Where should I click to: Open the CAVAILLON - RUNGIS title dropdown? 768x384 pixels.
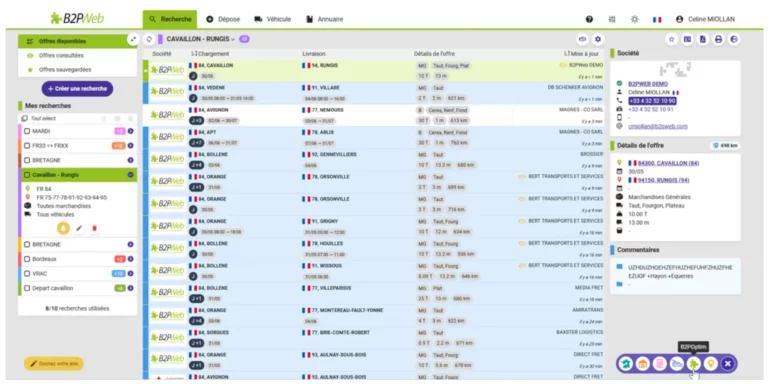pos(201,39)
